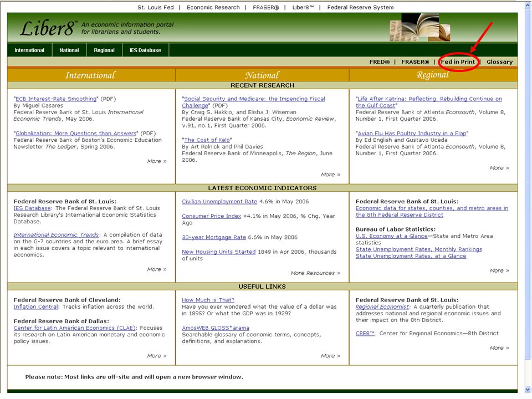Click the scrollbar down arrow
Image resolution: width=532 pixels, height=399 pixels.
click(x=528, y=390)
